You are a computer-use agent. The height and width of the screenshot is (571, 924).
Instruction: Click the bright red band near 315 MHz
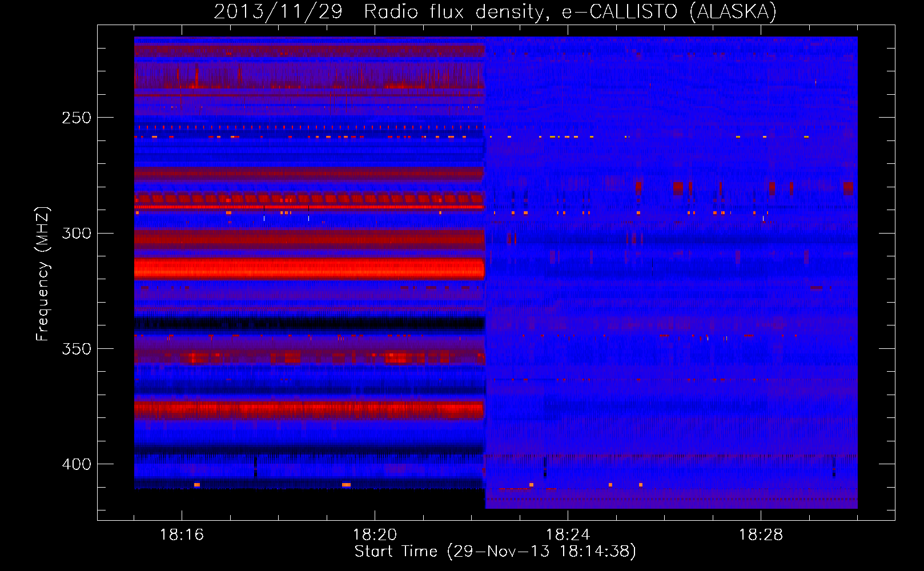[309, 268]
